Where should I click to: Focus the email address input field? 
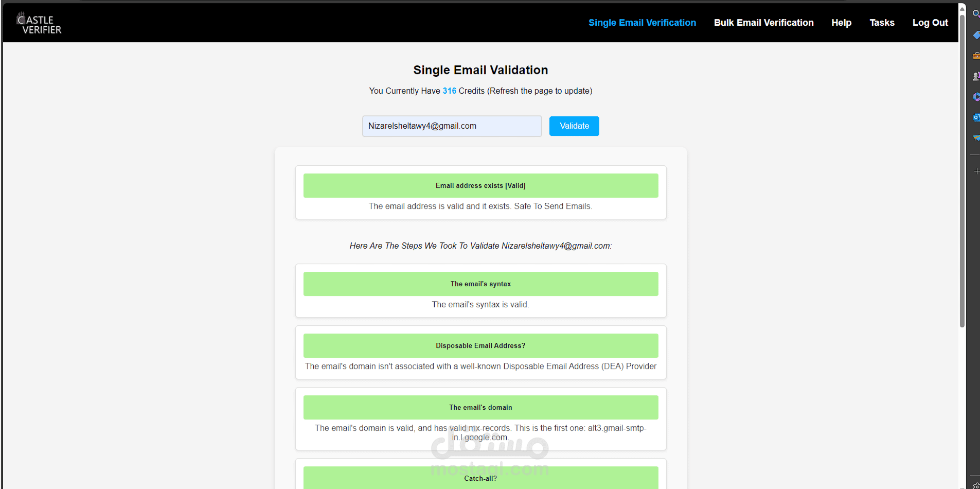click(452, 126)
